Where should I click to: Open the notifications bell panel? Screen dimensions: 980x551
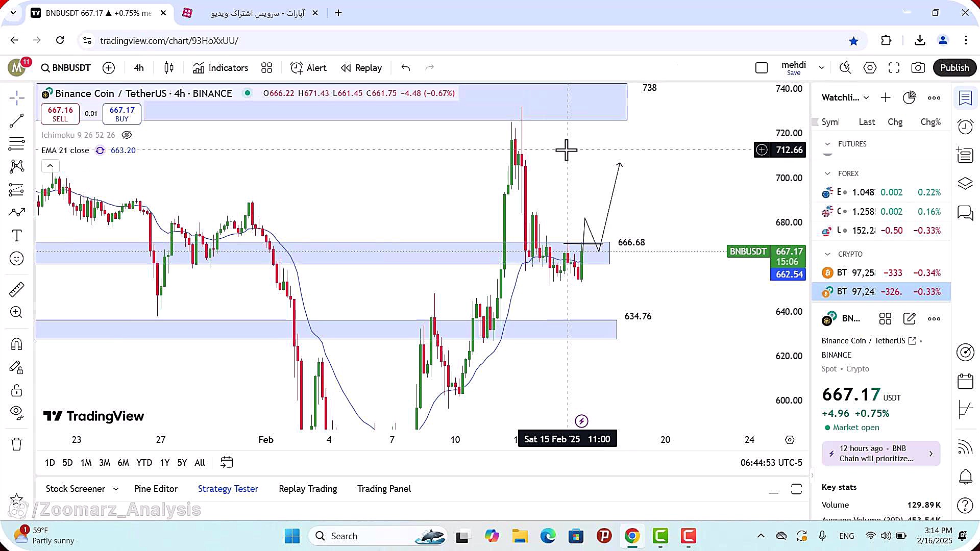[x=965, y=477]
